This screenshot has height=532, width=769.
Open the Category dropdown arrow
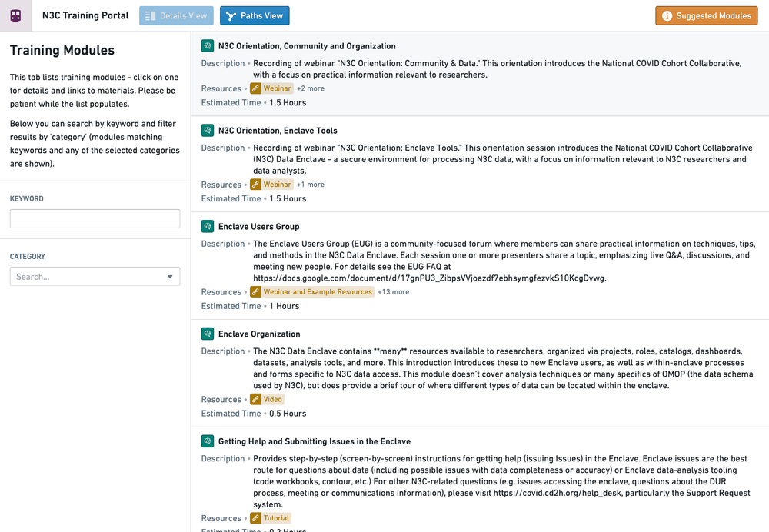(x=170, y=277)
